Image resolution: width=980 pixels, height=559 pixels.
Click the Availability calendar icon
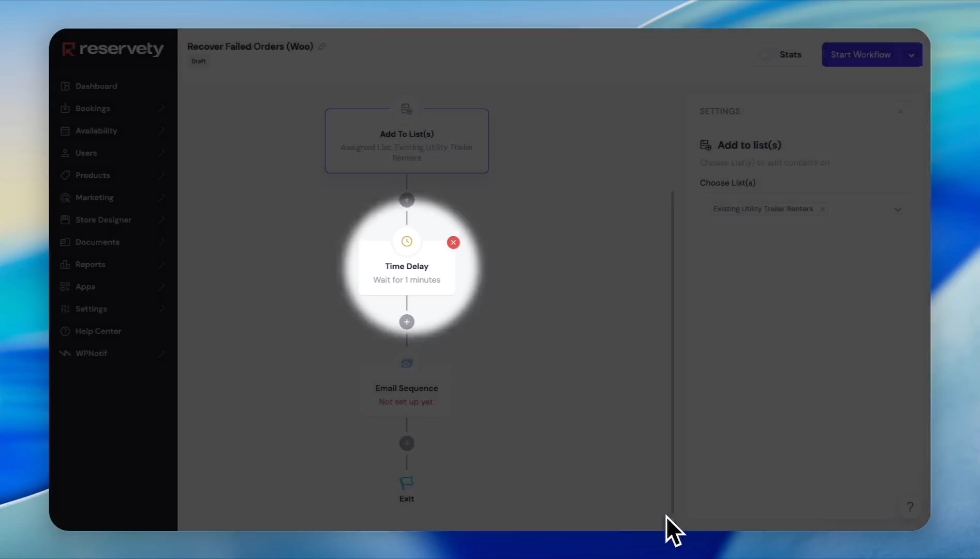pos(65,130)
